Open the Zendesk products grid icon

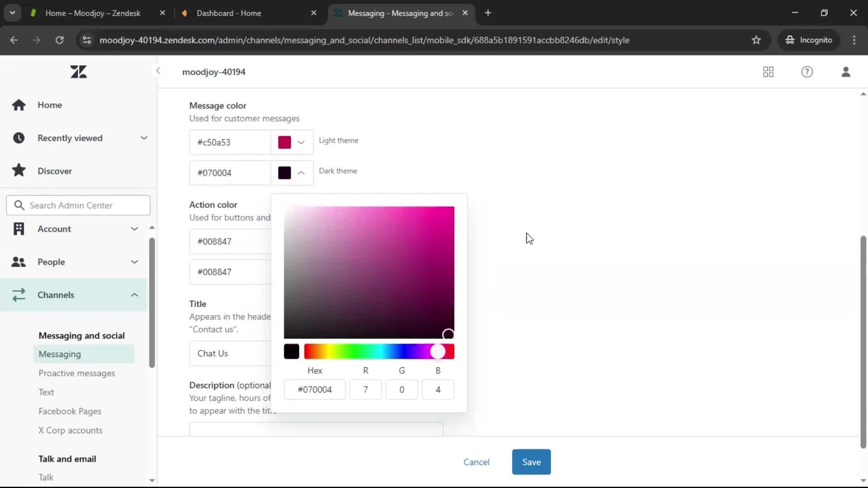pyautogui.click(x=768, y=72)
